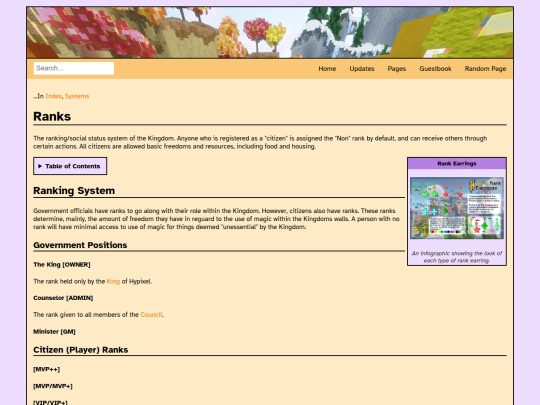Open the Council link

(x=151, y=315)
